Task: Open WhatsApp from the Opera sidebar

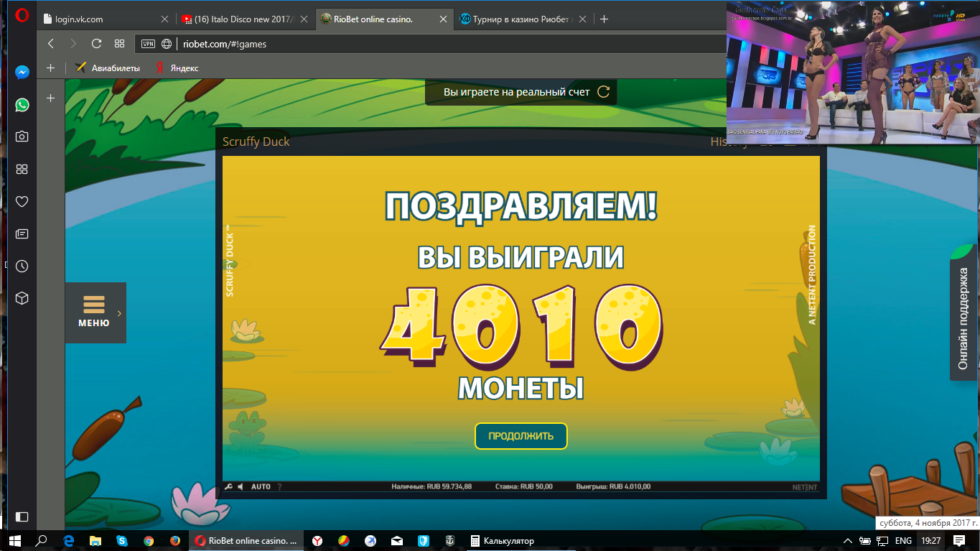Action: click(22, 105)
